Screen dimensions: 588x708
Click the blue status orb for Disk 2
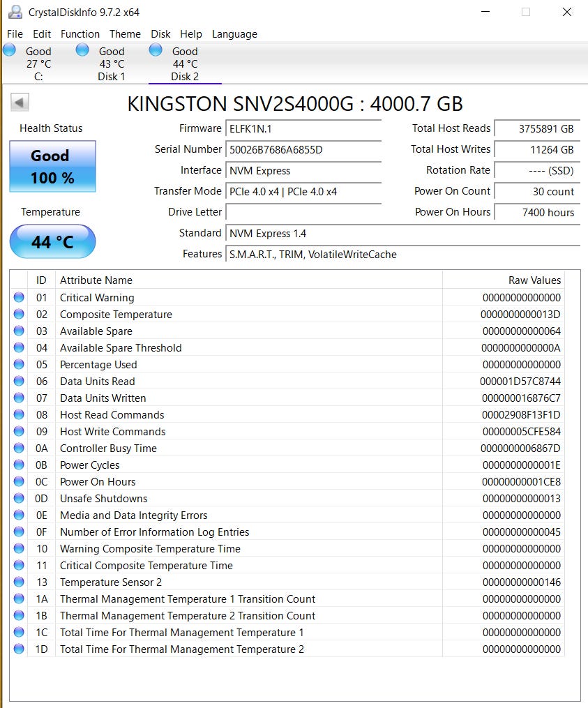(156, 50)
